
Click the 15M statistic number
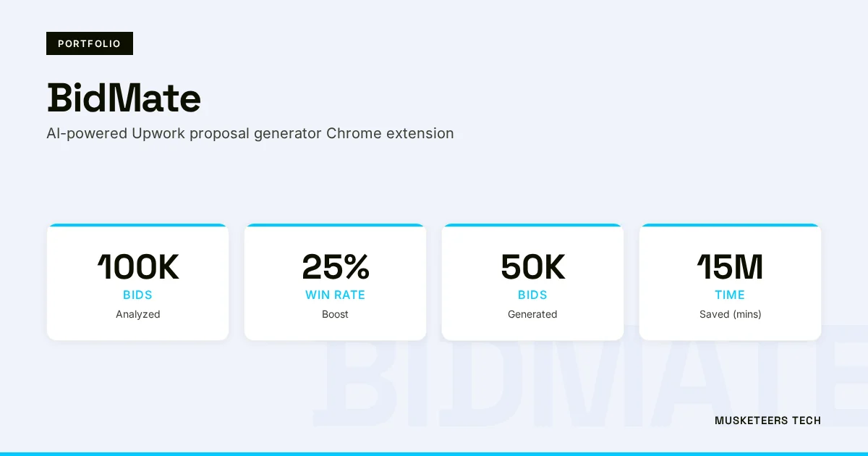730,268
